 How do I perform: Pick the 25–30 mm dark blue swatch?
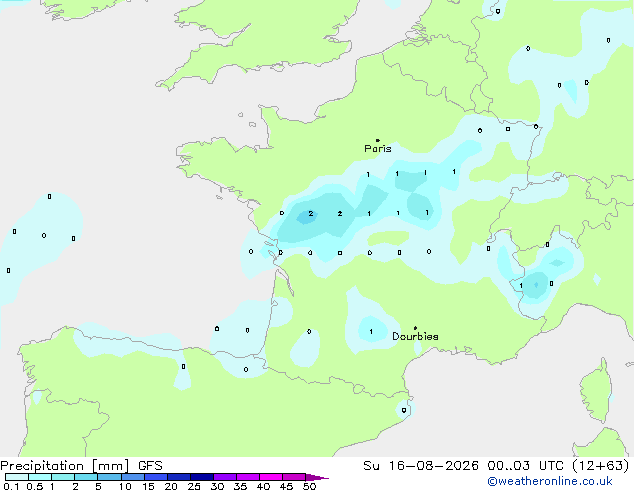(201, 477)
